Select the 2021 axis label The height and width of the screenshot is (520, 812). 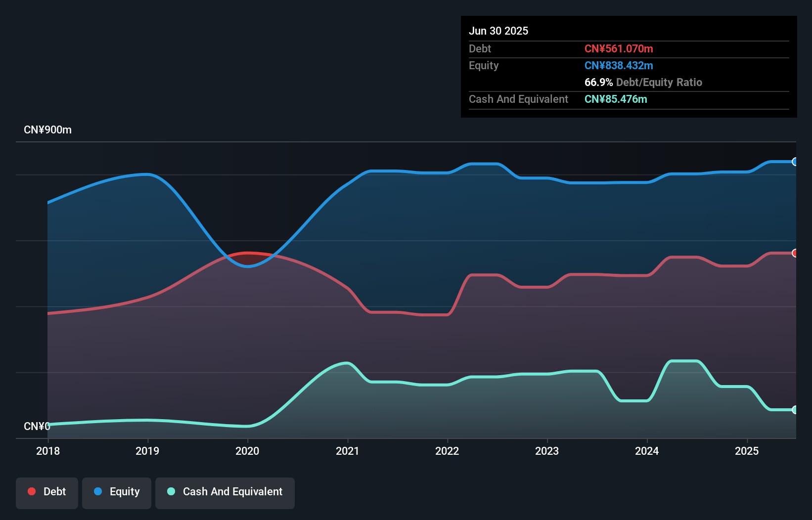tap(348, 451)
